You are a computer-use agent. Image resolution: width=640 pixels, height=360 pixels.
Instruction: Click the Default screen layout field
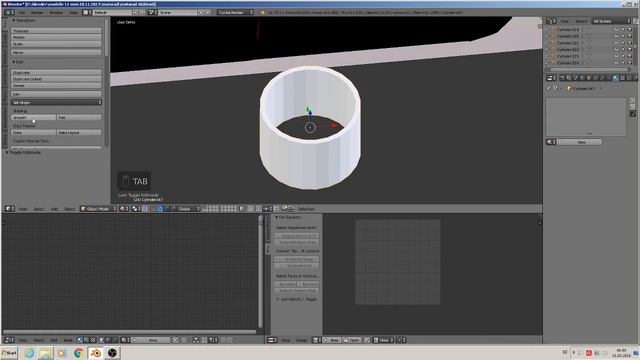(x=112, y=13)
